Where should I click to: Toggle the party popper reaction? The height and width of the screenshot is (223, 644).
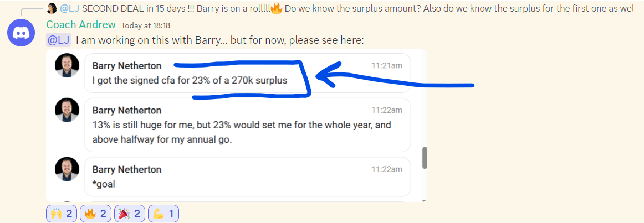tap(130, 214)
